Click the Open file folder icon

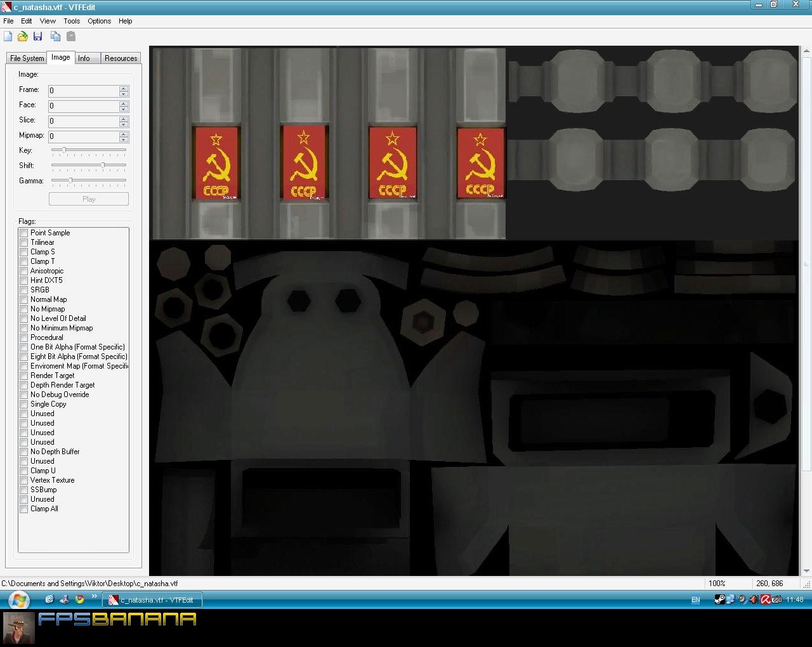click(x=23, y=36)
